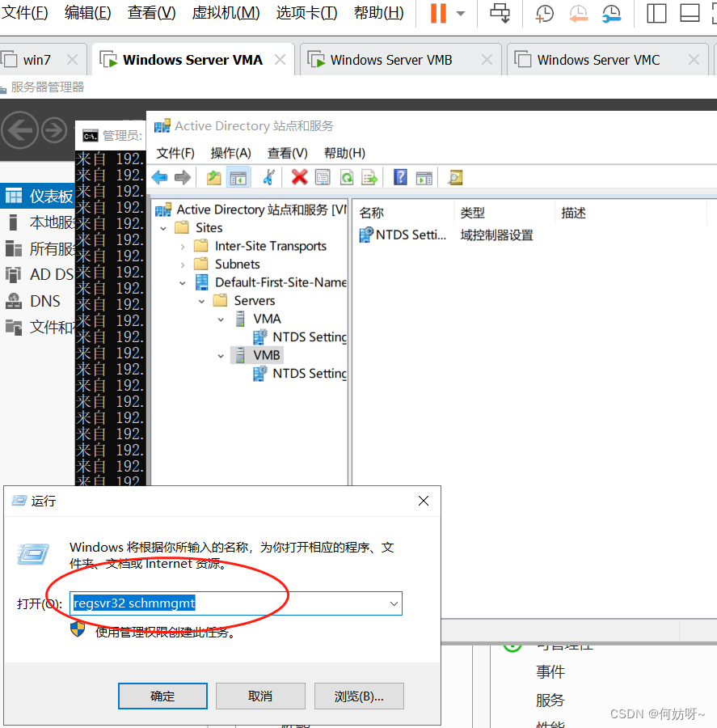Viewport: 717px width, 728px height.
Task: Take a VMware snapshot with clock-plus icon
Action: 545,14
